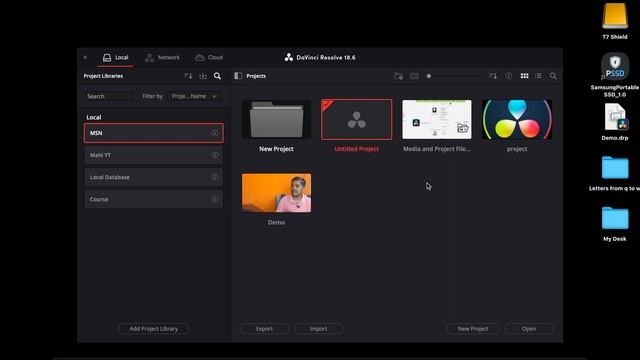Click the restore project library icon
This screenshot has width=640, height=360.
(203, 76)
